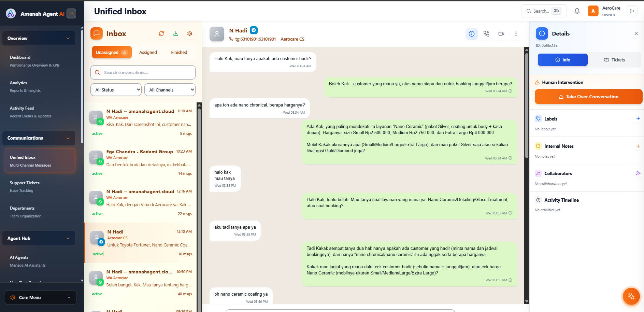Open the inbox export download icon
Image resolution: width=644 pixels, height=312 pixels.
[x=175, y=33]
